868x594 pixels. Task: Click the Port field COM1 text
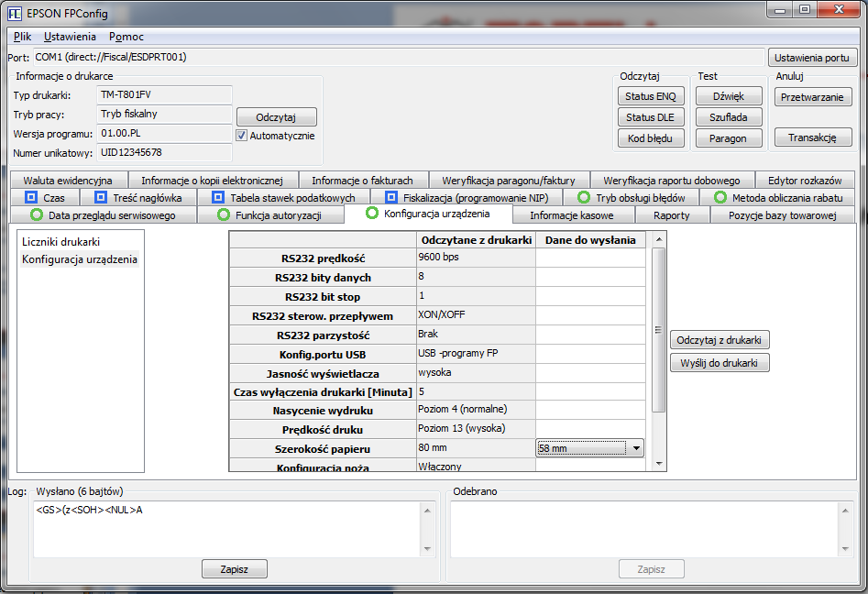pyautogui.click(x=399, y=57)
